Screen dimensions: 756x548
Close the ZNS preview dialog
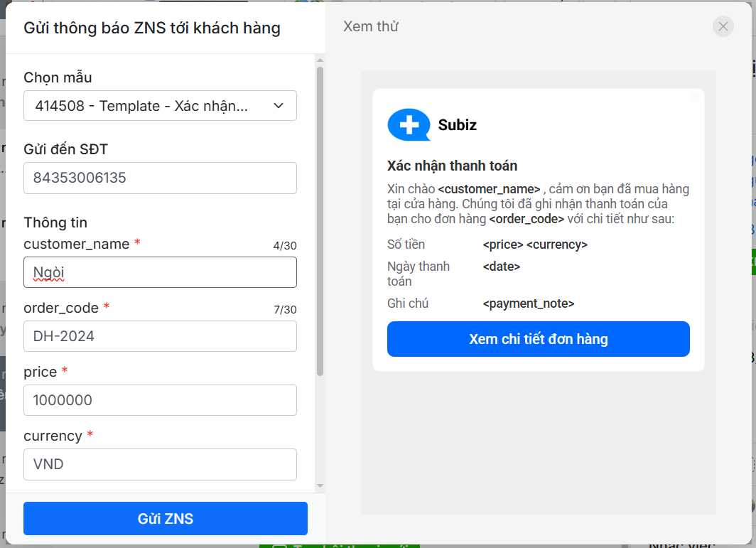pos(723,27)
